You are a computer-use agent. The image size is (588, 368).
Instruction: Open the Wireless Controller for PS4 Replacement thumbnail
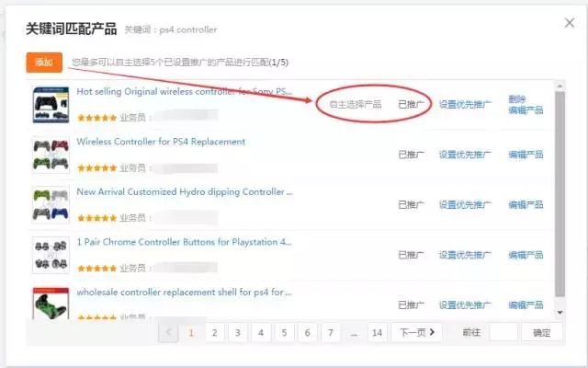coord(51,155)
